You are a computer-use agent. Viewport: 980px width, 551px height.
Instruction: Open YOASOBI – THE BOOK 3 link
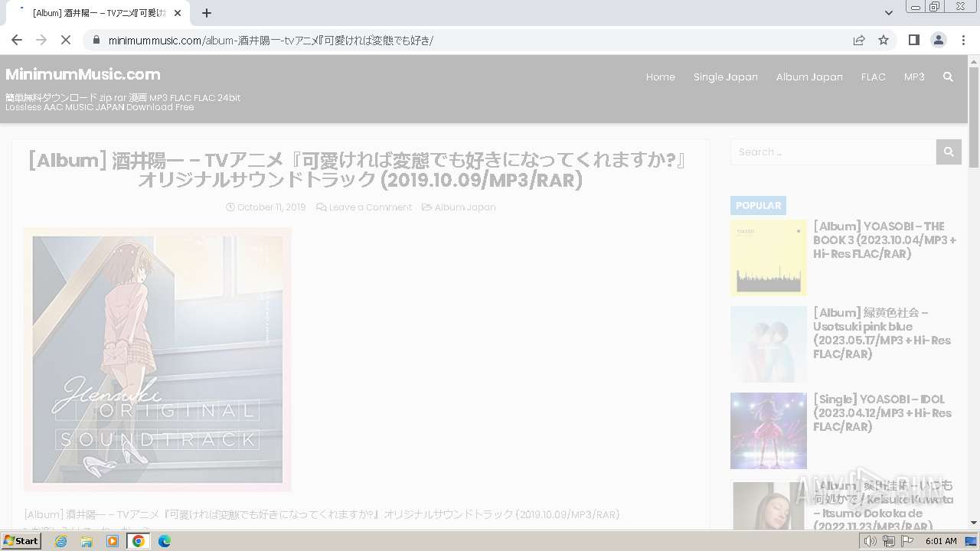tap(884, 240)
